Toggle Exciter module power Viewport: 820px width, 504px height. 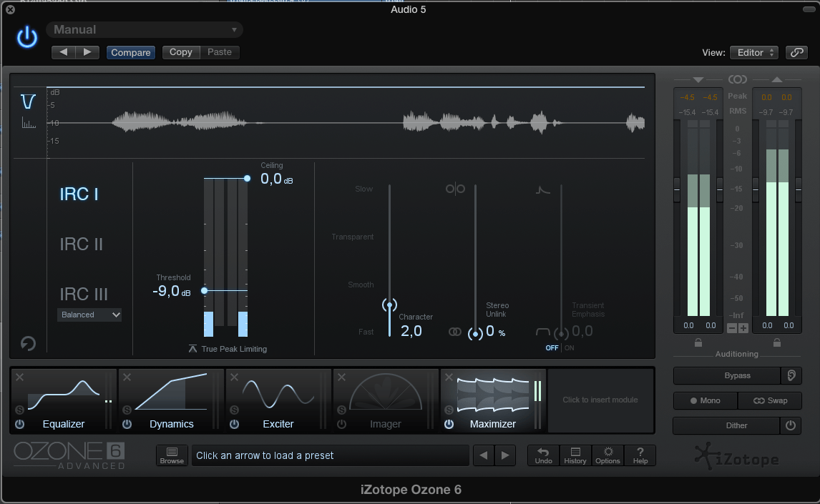(x=234, y=424)
